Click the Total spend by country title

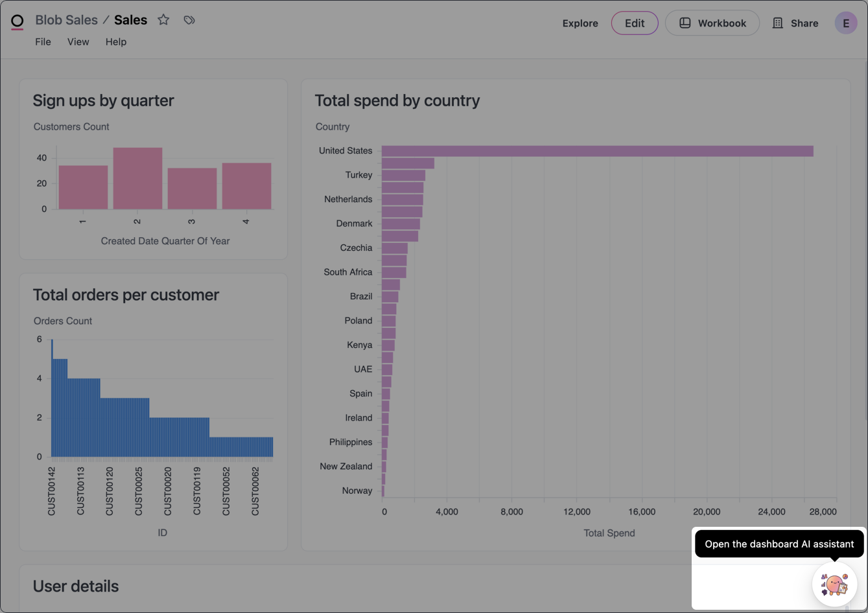[x=397, y=100]
